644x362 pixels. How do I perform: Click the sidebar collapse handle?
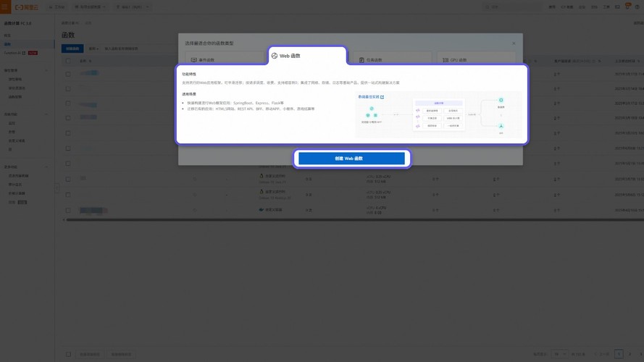coord(57,188)
